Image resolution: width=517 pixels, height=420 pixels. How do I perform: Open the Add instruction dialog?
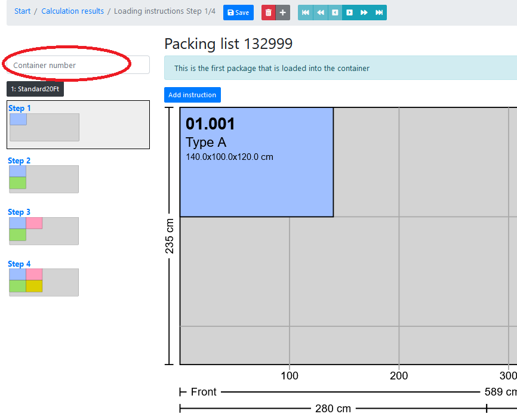(x=192, y=94)
